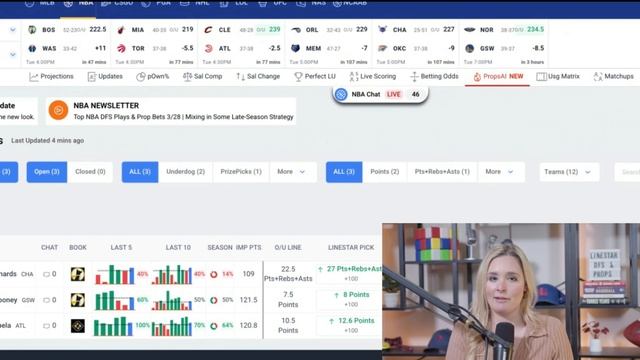This screenshot has width=640, height=360.
Task: Click the Hornets logo beside CHA in game card
Action: point(382,29)
